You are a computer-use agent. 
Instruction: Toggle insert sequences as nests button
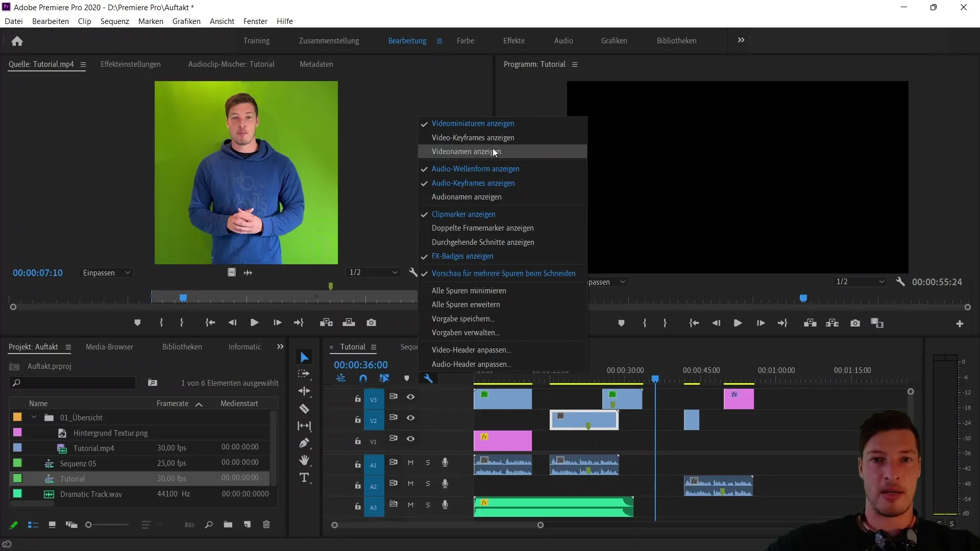pyautogui.click(x=341, y=379)
